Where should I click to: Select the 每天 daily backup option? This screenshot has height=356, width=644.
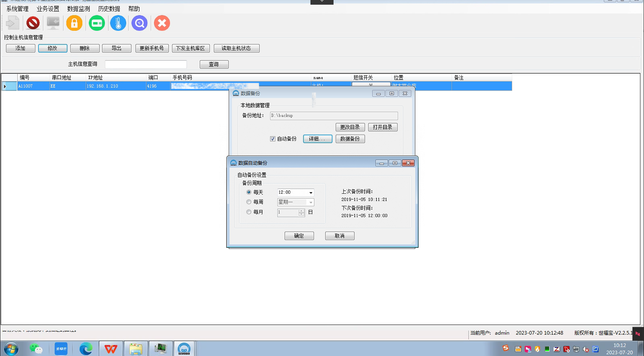pyautogui.click(x=249, y=192)
